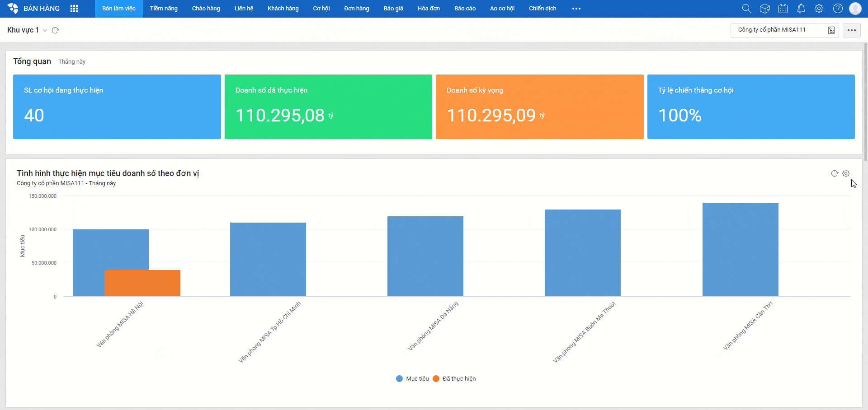Refresh the Khu vực 1 dashboard
Image resolution: width=868 pixels, height=410 pixels.
[56, 30]
